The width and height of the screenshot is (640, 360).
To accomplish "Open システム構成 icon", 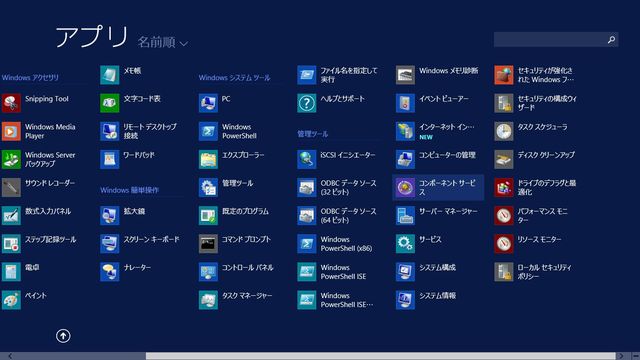I will tap(405, 272).
